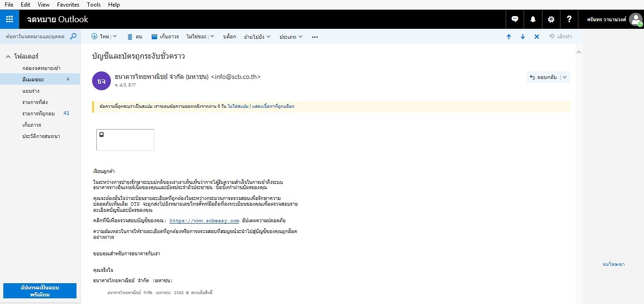Click the sender name ธนาคารไทยพาณิชย์ จำกัด (มหาชน)
The image size is (644, 304).
click(162, 77)
